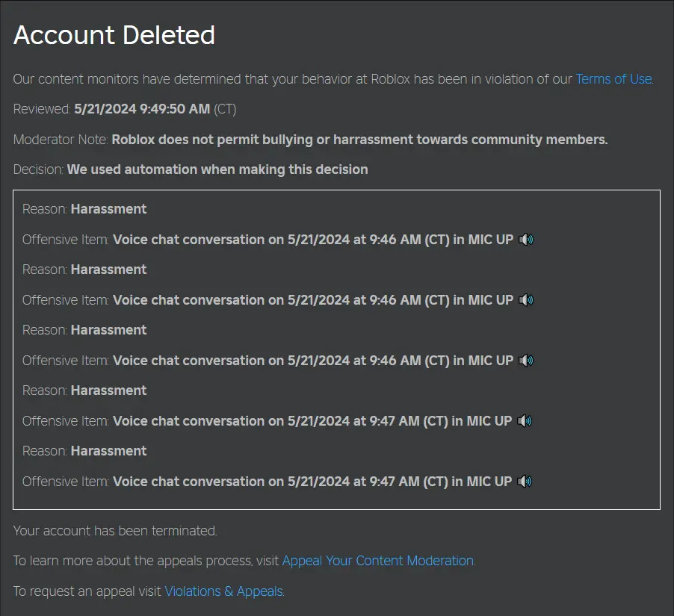Click speaker icon on third 9:46 AM offensive item
Viewport: 674px width, 616px height.
(x=526, y=361)
